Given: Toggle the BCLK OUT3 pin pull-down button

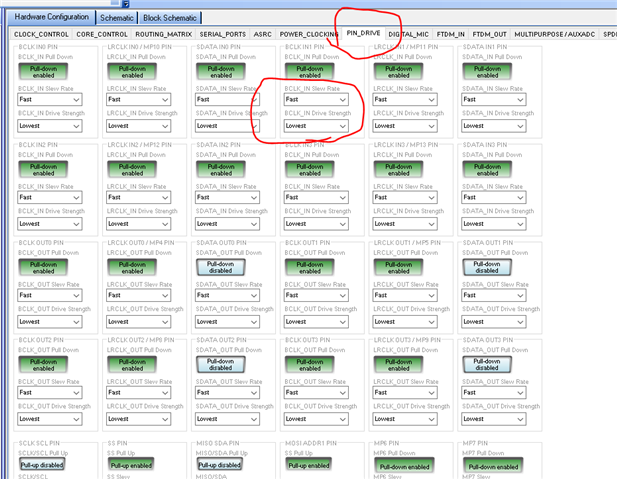Looking at the screenshot, I should tap(310, 365).
